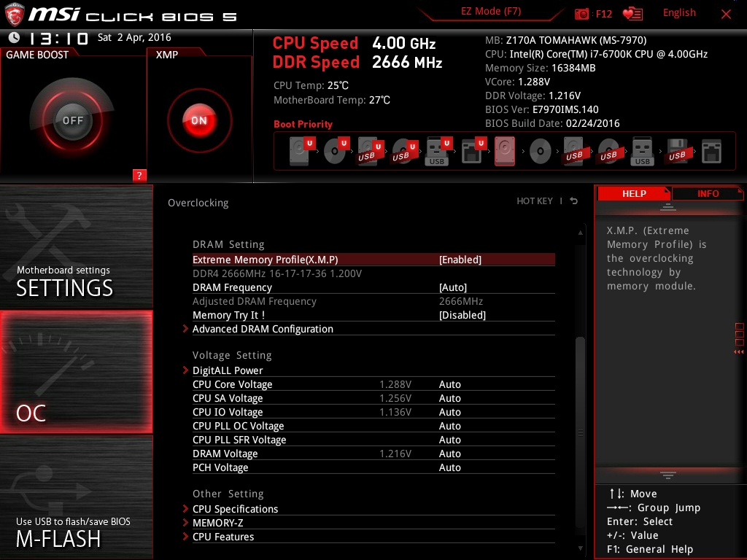The width and height of the screenshot is (747, 560).
Task: Toggle the XMP button currently ON
Action: point(199,120)
